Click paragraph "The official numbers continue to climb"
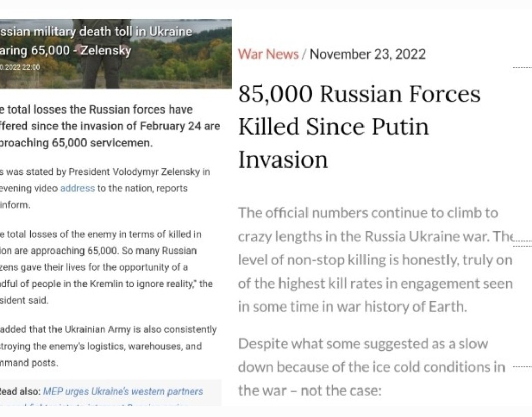Viewport: 532px width, 417px height. point(375,260)
